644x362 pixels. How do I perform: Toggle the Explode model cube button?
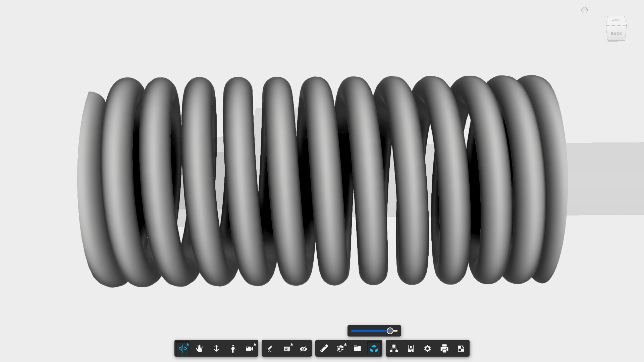click(374, 349)
